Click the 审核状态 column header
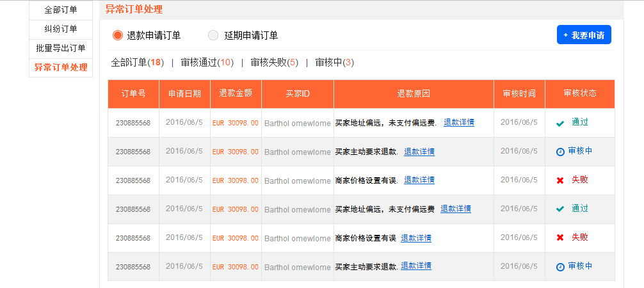644x288 pixels. pyautogui.click(x=580, y=93)
